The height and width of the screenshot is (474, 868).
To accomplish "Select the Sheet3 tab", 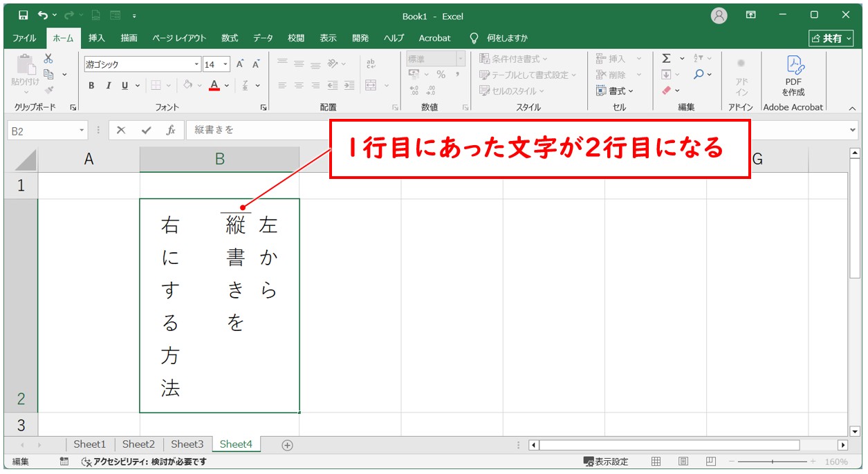I will [x=187, y=444].
